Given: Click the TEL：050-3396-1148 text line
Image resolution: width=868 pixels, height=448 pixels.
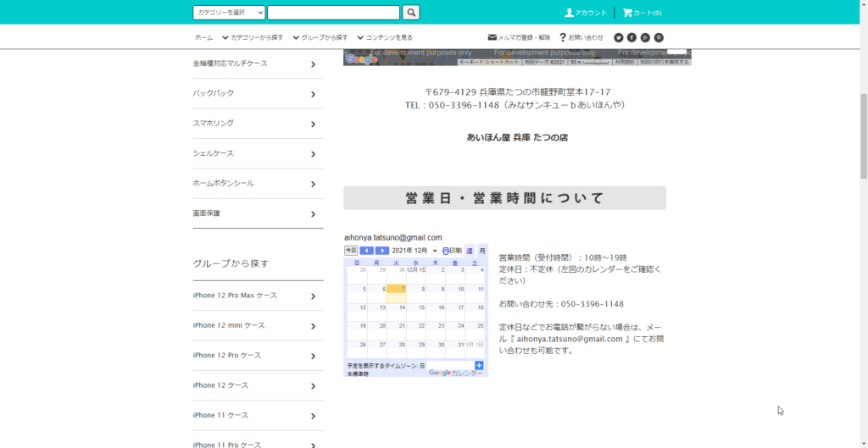Looking at the screenshot, I should click(517, 104).
